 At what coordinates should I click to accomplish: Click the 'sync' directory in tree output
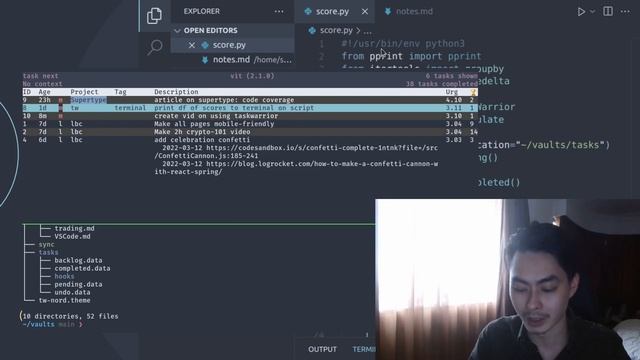click(46, 244)
